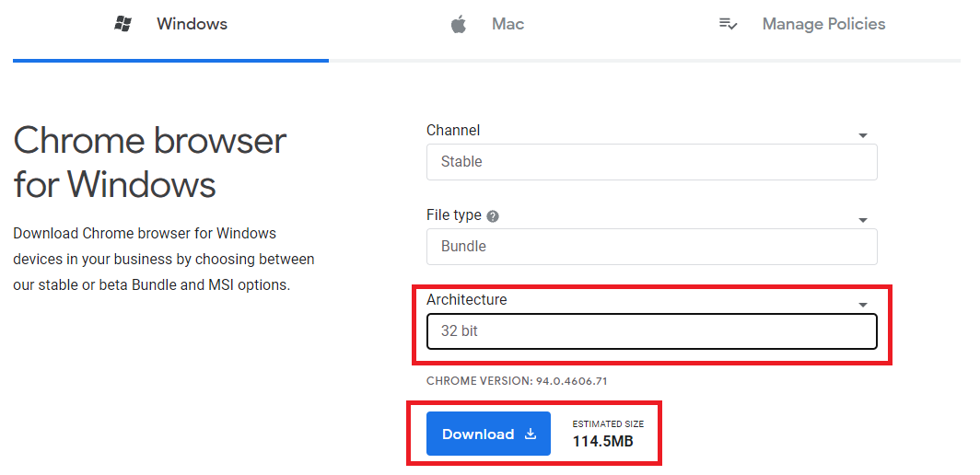Click the arrow beside the Architecture label
980x475 pixels.
pos(863,305)
